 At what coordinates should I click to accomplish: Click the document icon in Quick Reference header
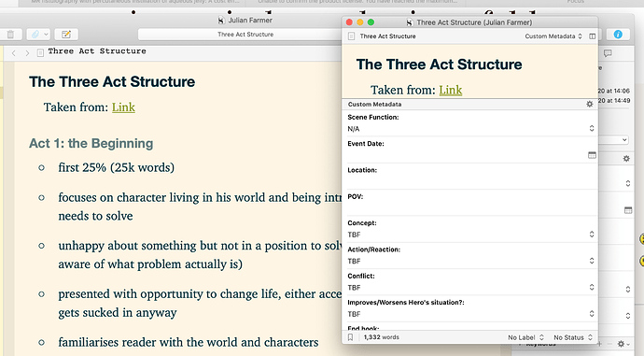[x=352, y=36]
